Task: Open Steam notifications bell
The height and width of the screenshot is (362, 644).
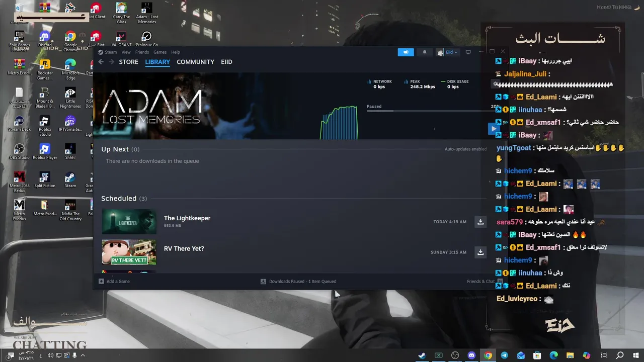Action: tap(424, 52)
